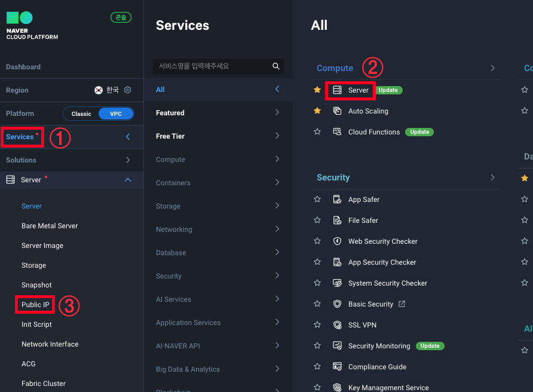Select the Application Services category
Image resolution: width=533 pixels, height=392 pixels.
pyautogui.click(x=218, y=323)
